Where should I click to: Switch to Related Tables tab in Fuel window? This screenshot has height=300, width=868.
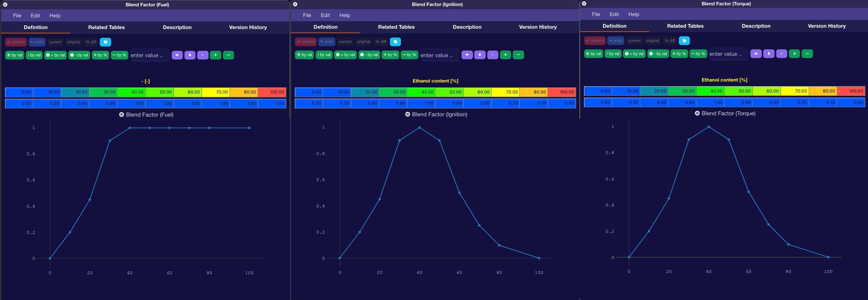coord(106,27)
